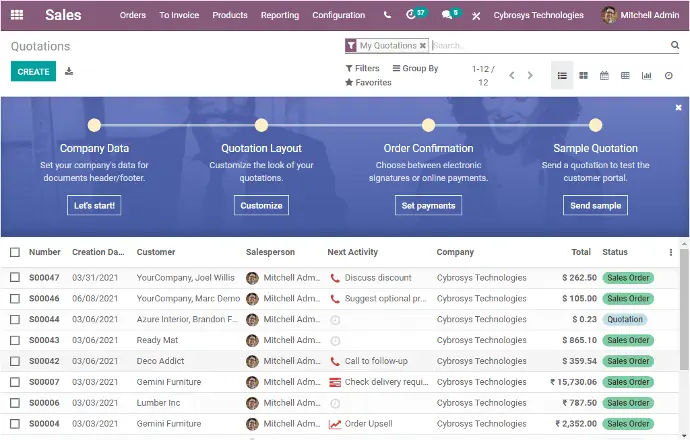Open the To Invoice menu
Viewport: 690px width, 440px height.
click(178, 15)
